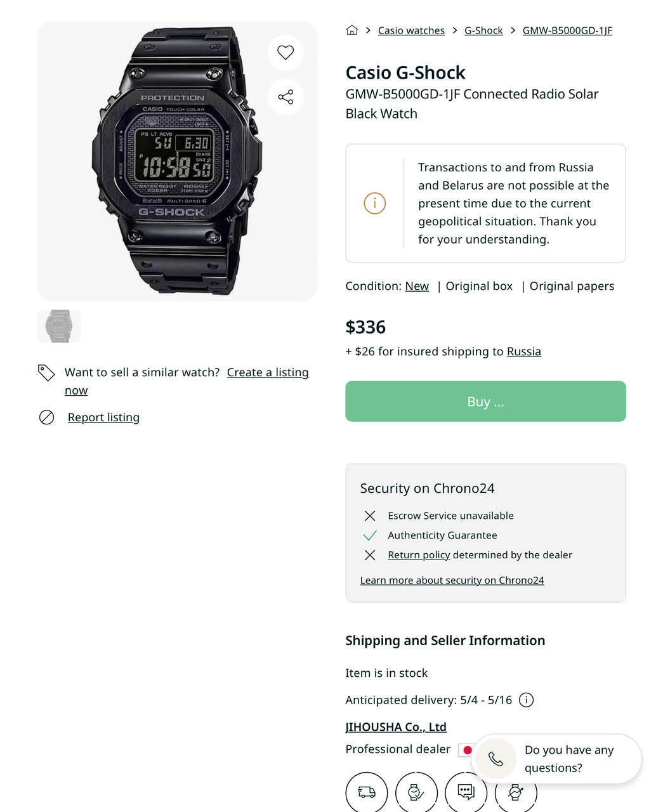Click the Return policy link
The height and width of the screenshot is (812, 663).
pyautogui.click(x=419, y=555)
